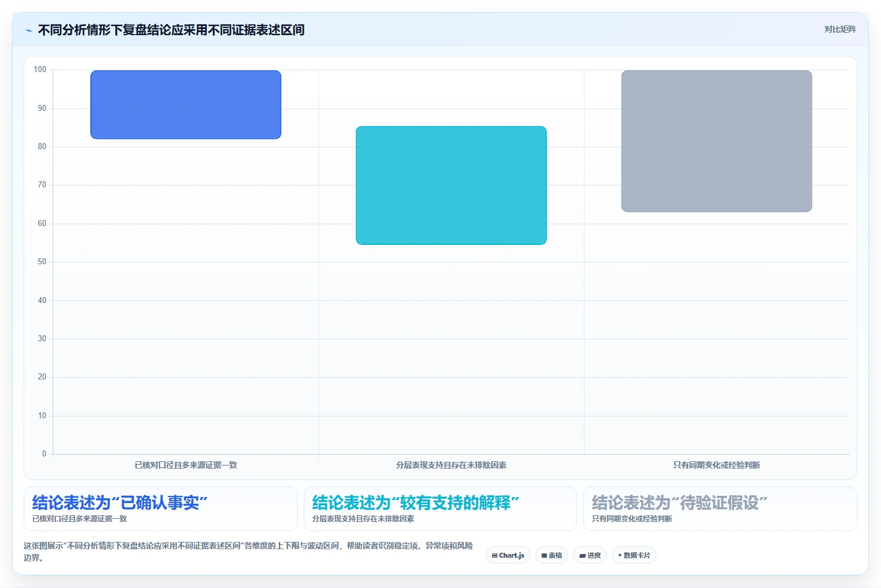The width and height of the screenshot is (881, 588).
Task: Click the 进度 chip icon
Action: click(x=582, y=555)
